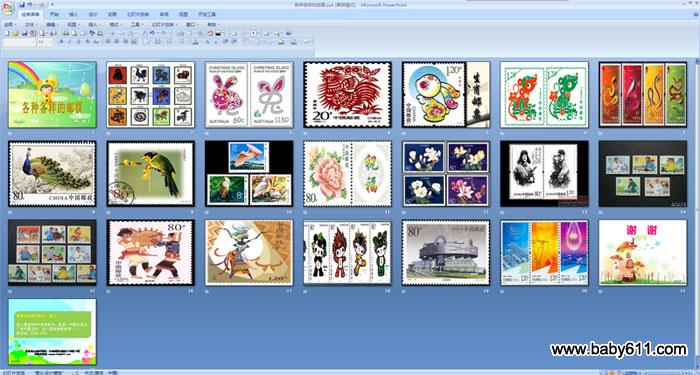700x375 pixels.
Task: Toggle Underline formatting button
Action: (79, 42)
